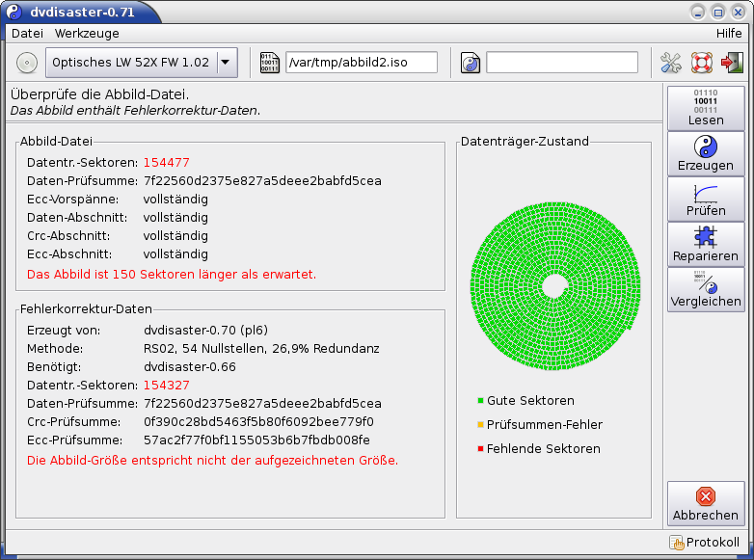Viewport: 754px width, 560px height.
Task: Click 'RS02, 54 Nullstellen, 26,9% Redundanz' text
Action: (261, 349)
